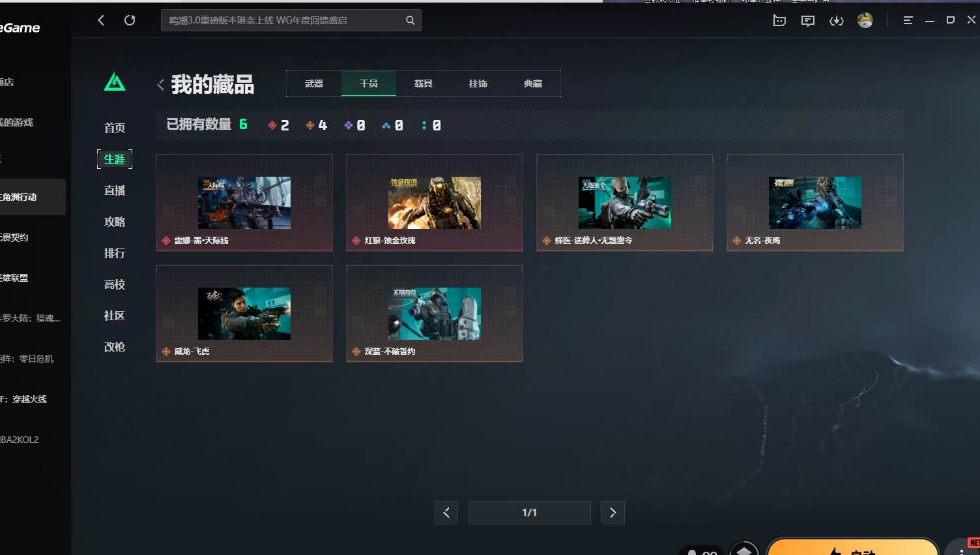
Task: Select the 干员 tab
Action: tap(369, 83)
